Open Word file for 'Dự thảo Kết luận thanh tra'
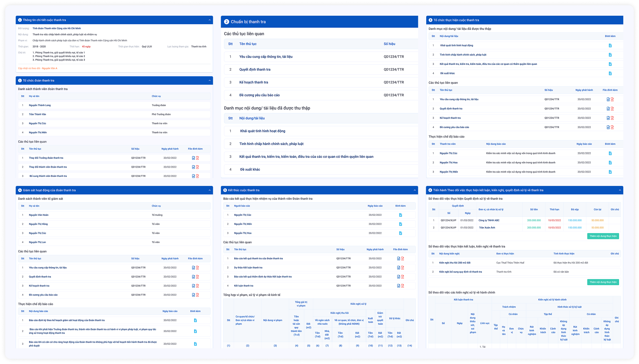The height and width of the screenshot is (364, 639). (x=398, y=267)
